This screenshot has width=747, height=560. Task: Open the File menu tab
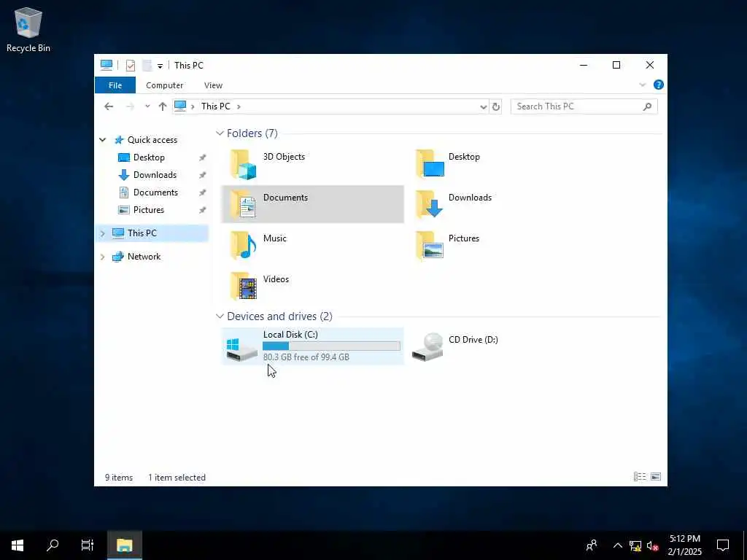tap(115, 85)
